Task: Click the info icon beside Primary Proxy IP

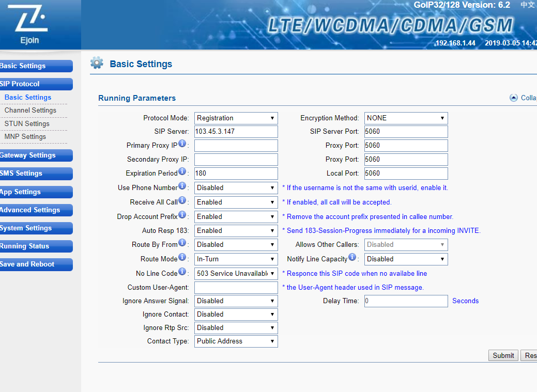Action: click(182, 144)
